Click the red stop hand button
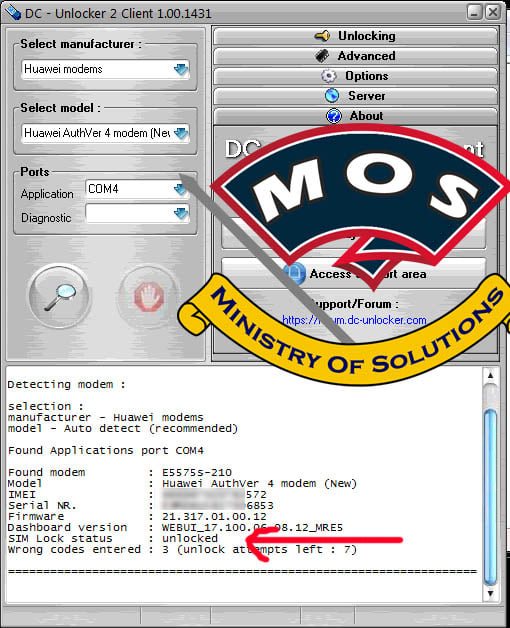Viewport: 510px width, 628px height. (x=149, y=297)
